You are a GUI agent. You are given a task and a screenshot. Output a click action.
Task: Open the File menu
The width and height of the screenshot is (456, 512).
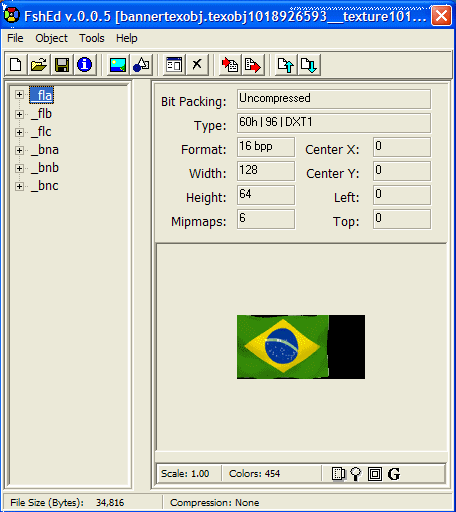15,38
